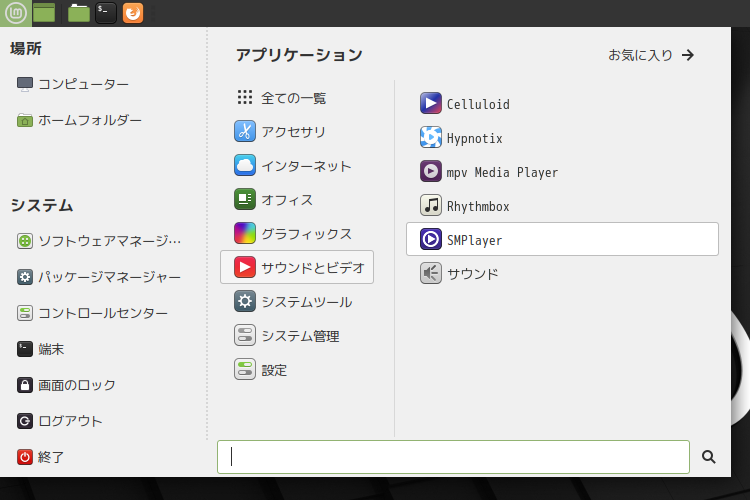750x500 pixels.
Task: Launch Celluloid from the application list
Action: 562,103
